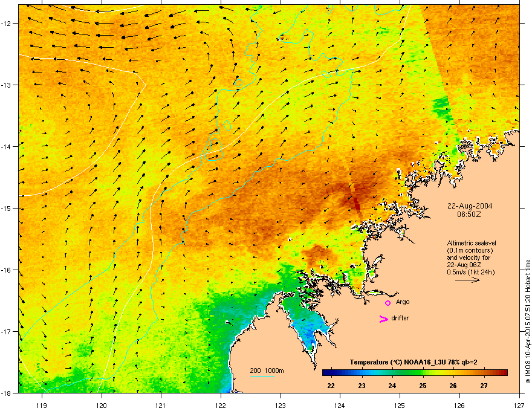The image size is (532, 411).
Task: Click the colorbar tick label 24
Action: tap(392, 386)
